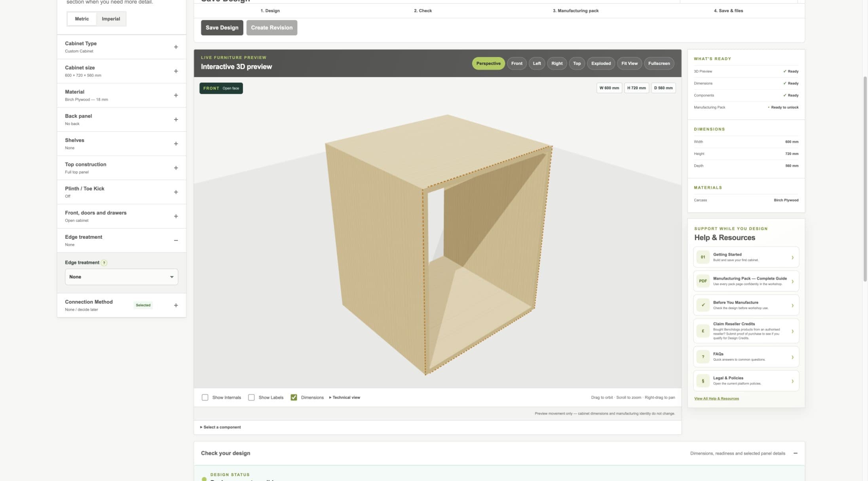Screen dimensions: 868x481
Task: Click the Fullscreen preview button
Action: (659, 63)
